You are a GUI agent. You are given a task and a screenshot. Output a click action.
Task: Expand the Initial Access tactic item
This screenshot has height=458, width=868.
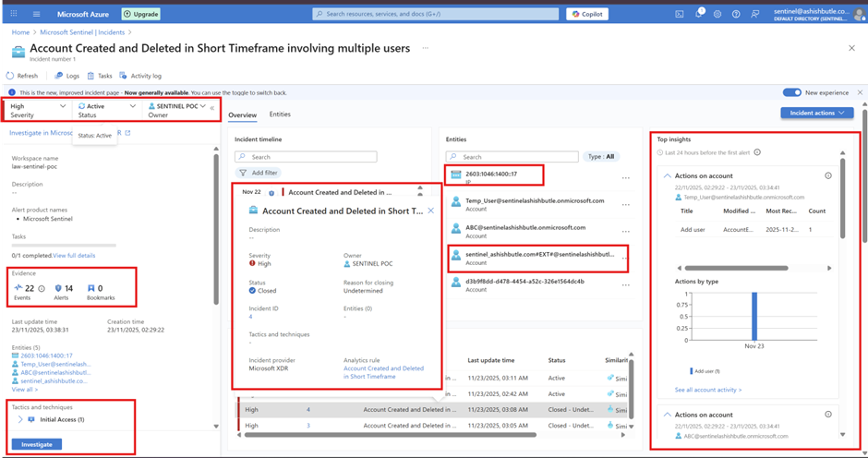coord(20,419)
